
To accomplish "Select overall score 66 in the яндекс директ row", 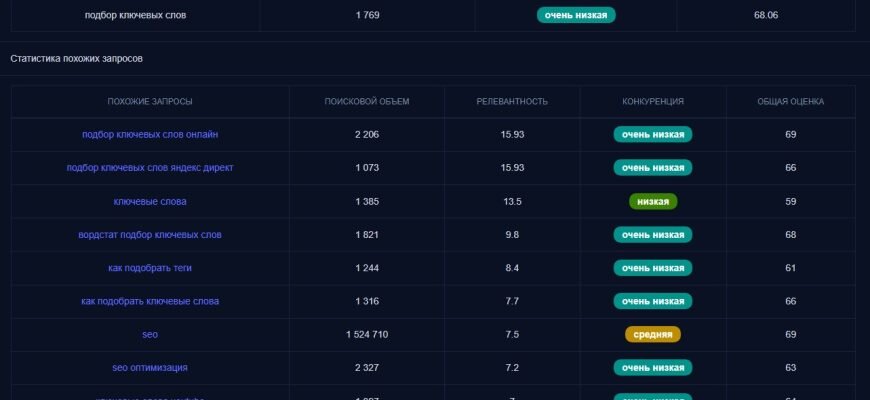I will tap(791, 168).
